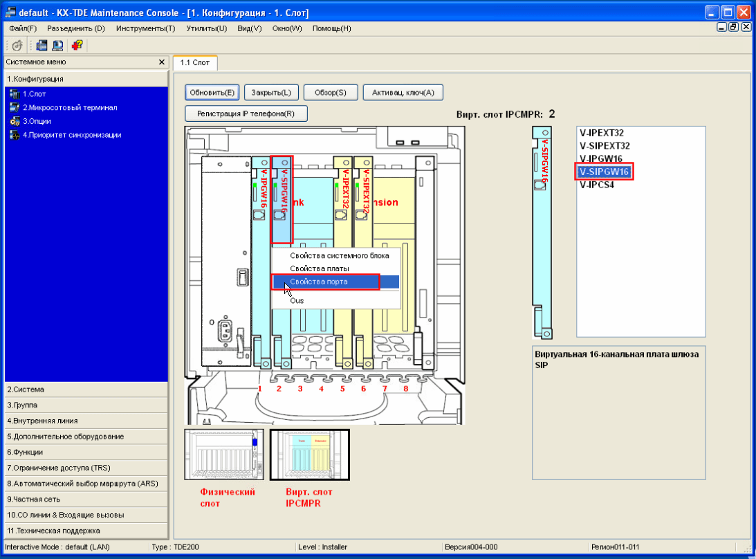
Task: Open the Вирт. слот IPCMPR thumbnail
Action: (310, 455)
